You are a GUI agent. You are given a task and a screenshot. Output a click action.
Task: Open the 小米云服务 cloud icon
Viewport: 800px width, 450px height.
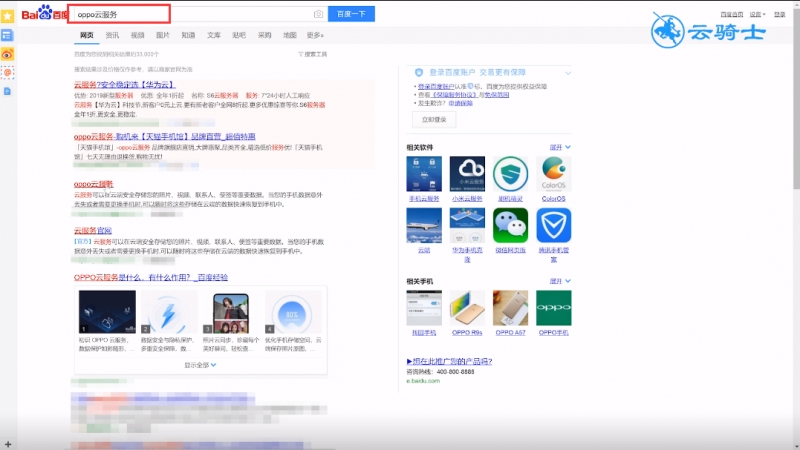point(467,173)
